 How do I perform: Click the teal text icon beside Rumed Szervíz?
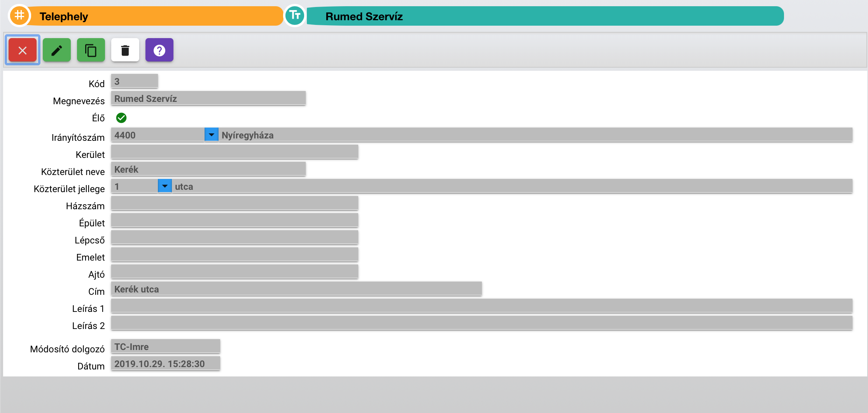[x=295, y=16]
